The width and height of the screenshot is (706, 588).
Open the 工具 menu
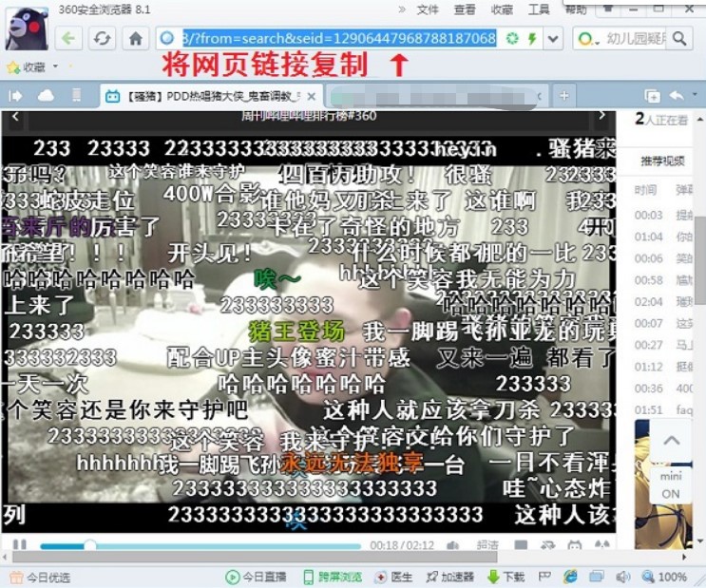coord(539,9)
